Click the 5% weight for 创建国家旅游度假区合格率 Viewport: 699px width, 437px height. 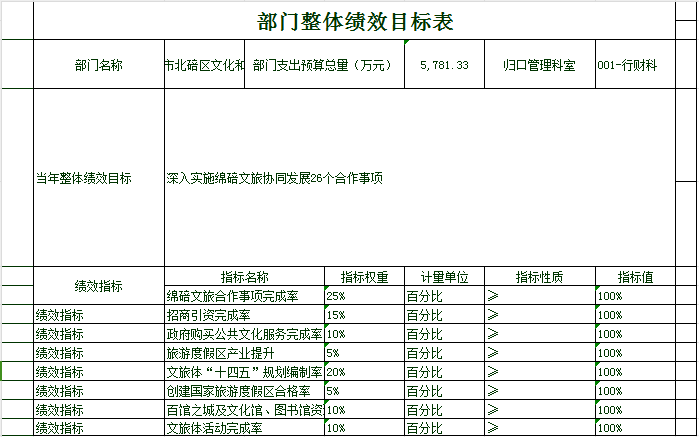click(365, 391)
